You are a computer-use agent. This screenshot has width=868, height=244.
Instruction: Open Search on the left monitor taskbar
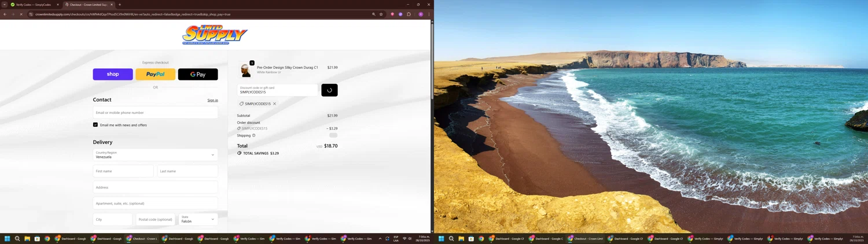pyautogui.click(x=17, y=238)
